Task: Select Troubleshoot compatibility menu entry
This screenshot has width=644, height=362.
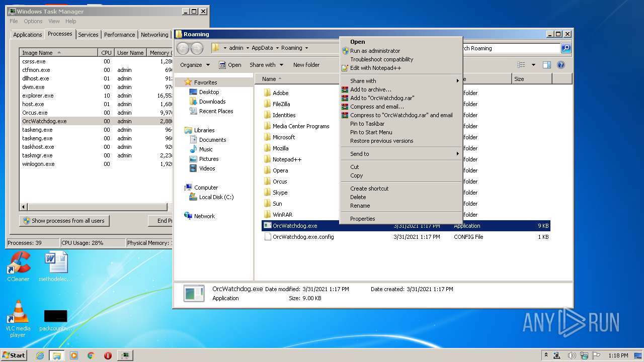Action: tap(400, 59)
